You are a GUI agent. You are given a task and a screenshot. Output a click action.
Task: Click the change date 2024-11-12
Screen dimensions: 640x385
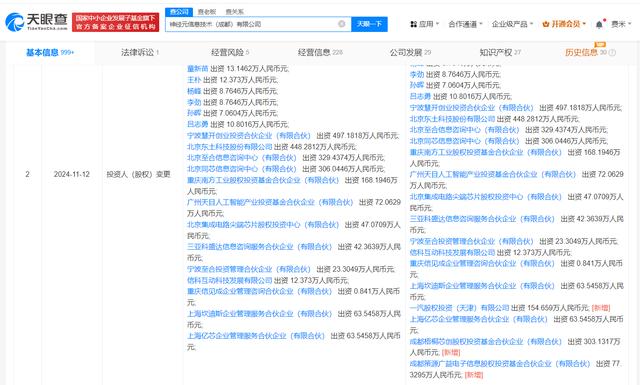pos(71,174)
